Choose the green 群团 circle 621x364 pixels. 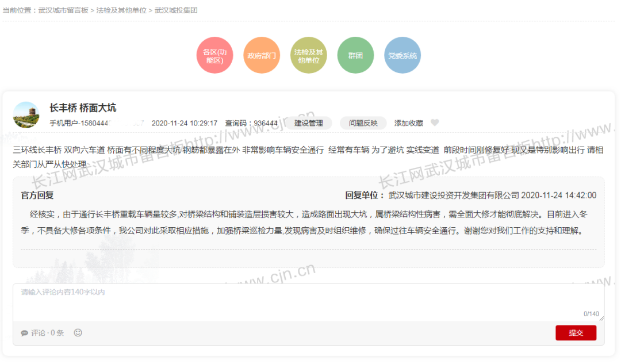tap(355, 56)
